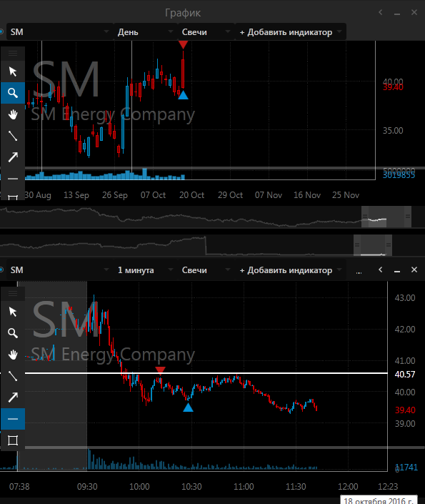Screen dimensions: 425x504
Task: Select the magnifier zoom tool in upper chart
Action: point(13,93)
